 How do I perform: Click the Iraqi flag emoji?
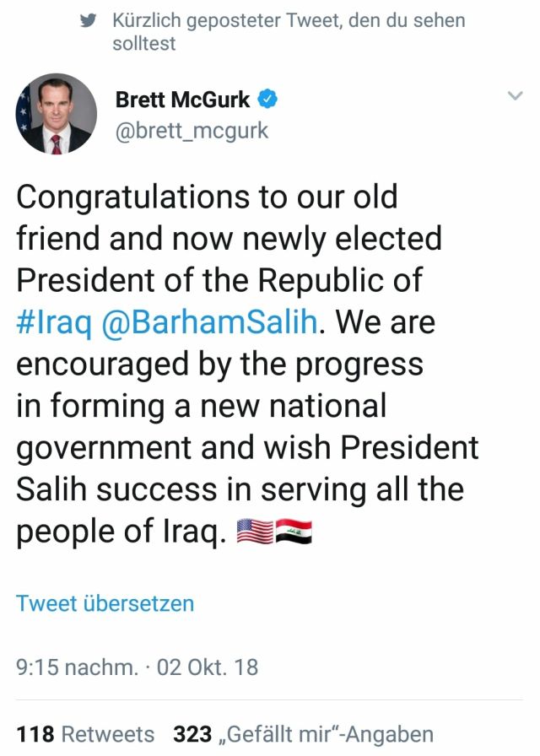(x=294, y=532)
